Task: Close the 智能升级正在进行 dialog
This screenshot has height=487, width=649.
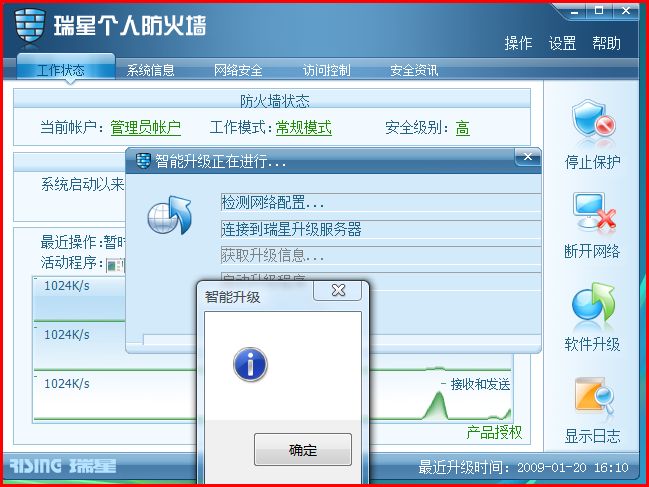Action: tap(528, 157)
